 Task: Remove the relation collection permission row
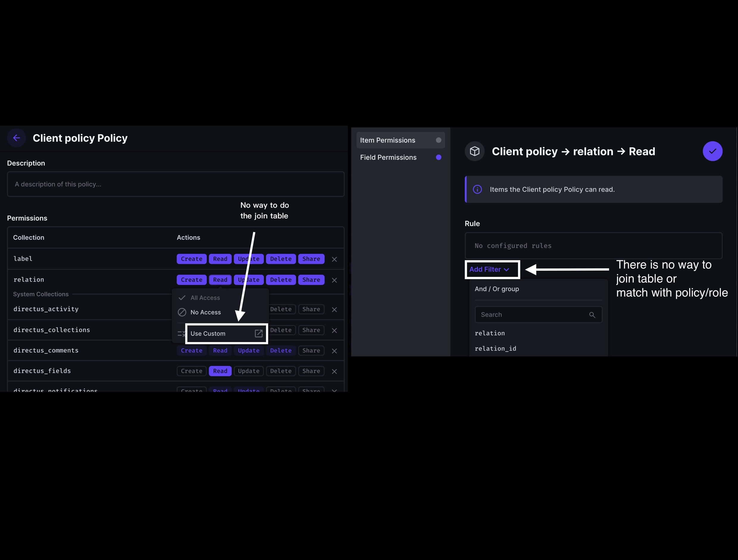pos(334,280)
